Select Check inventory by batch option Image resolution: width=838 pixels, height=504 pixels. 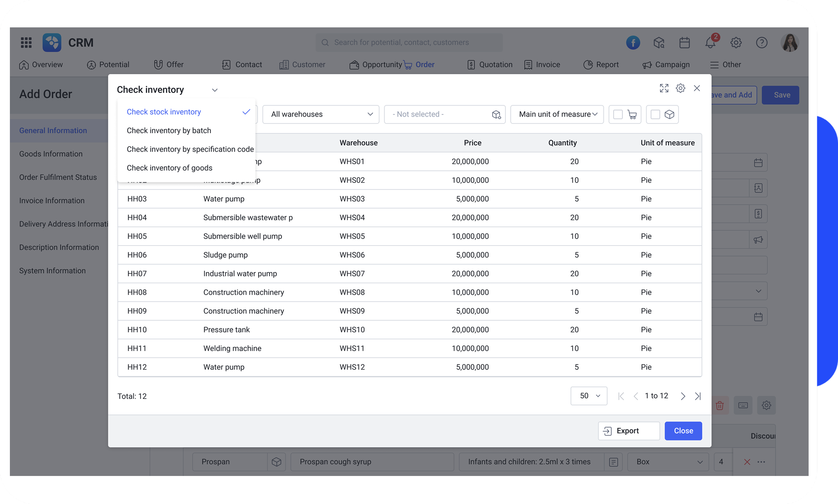tap(169, 130)
